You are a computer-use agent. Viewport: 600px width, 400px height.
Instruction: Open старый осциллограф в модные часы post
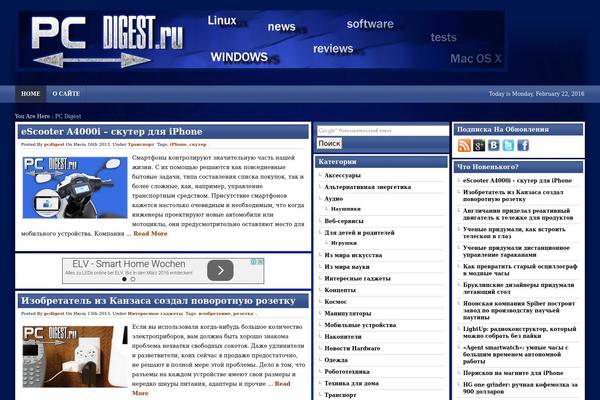pyautogui.click(x=520, y=270)
